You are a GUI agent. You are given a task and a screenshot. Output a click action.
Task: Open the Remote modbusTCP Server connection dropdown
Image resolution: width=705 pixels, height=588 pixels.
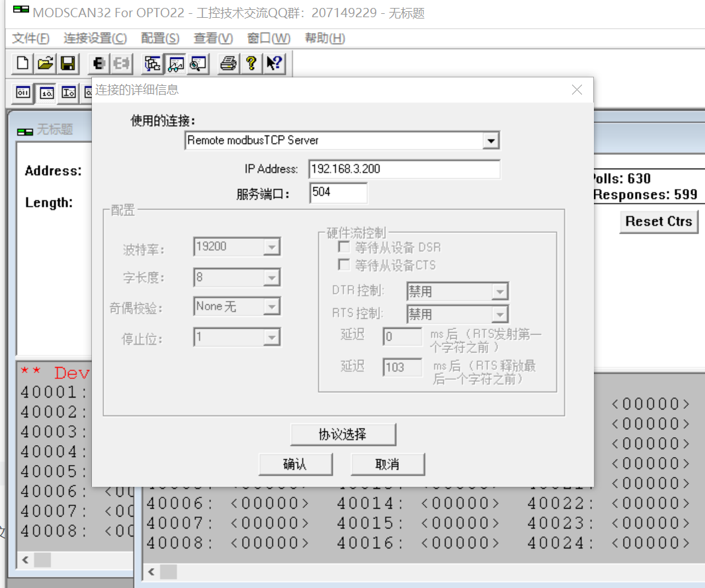click(491, 141)
